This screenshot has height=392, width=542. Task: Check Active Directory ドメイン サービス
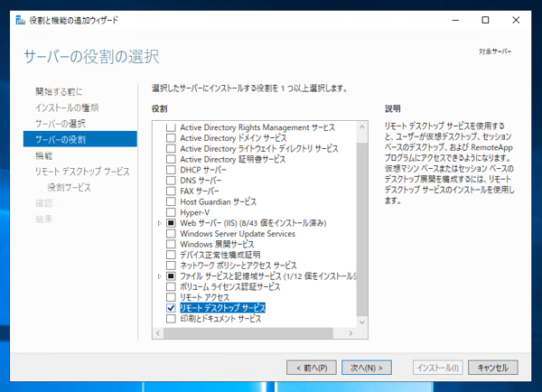click(x=171, y=138)
